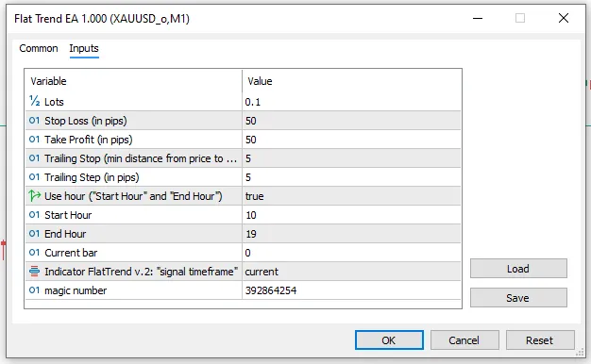Select the Stop Loss (in pips) label

click(86, 121)
